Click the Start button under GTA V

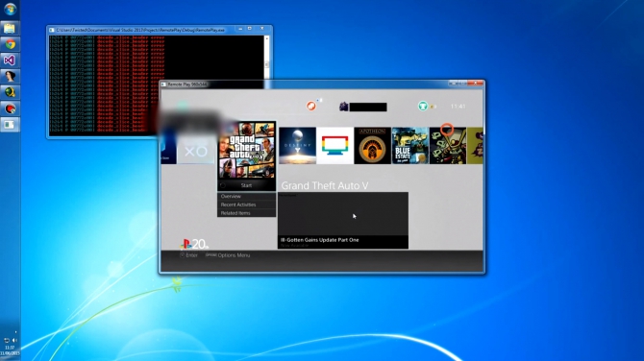pyautogui.click(x=246, y=185)
